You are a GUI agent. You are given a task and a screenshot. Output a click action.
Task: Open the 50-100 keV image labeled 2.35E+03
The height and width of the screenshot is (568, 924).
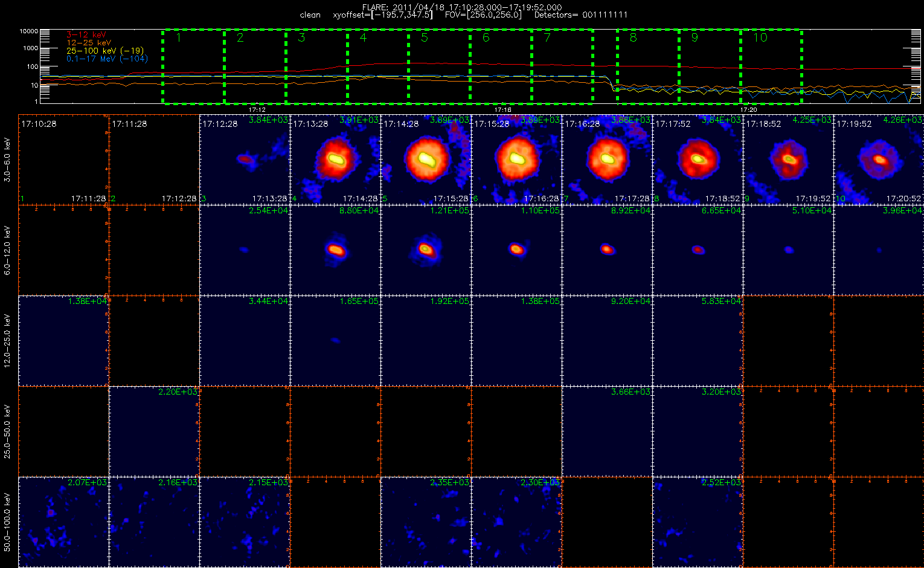(426, 521)
